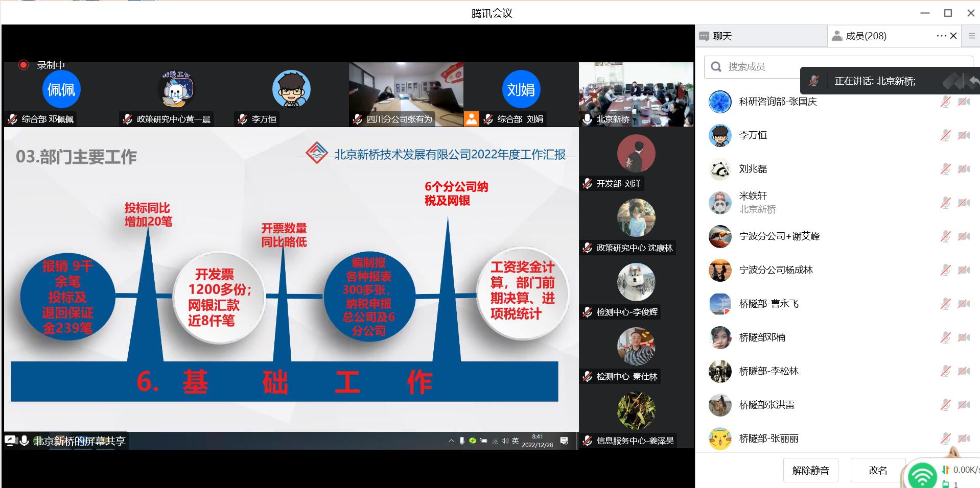980x488 pixels.
Task: Toggle microphone icon for 科研咨询部-张国庆
Action: (945, 102)
